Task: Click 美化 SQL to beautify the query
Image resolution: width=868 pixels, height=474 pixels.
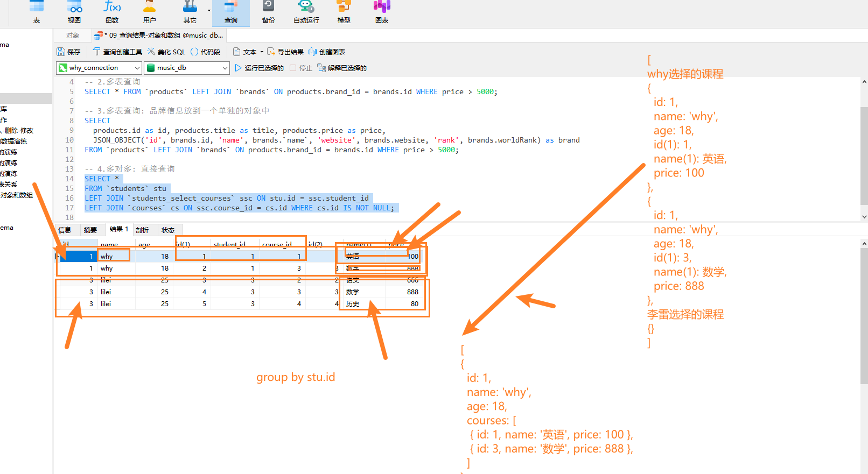Action: (x=166, y=52)
